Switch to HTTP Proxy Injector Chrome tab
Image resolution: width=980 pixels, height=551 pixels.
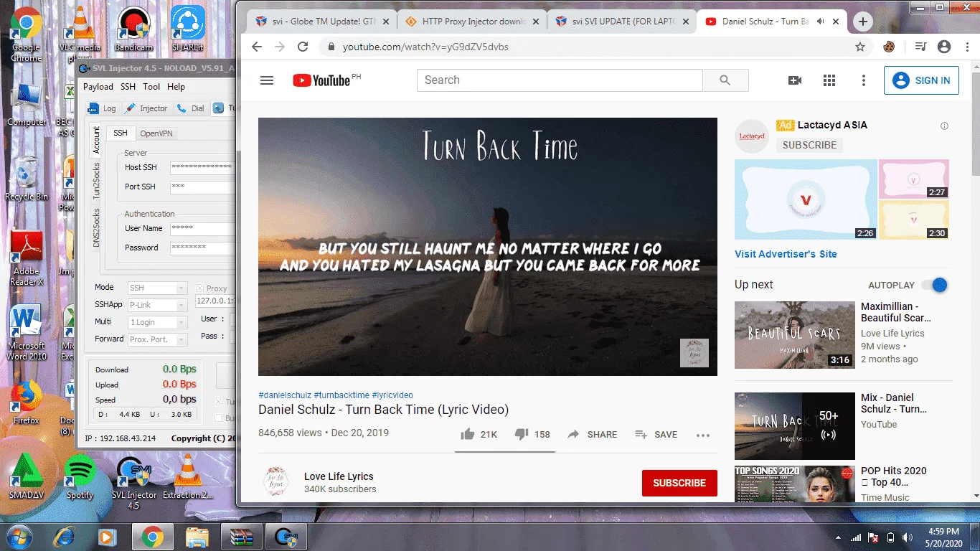pyautogui.click(x=472, y=22)
